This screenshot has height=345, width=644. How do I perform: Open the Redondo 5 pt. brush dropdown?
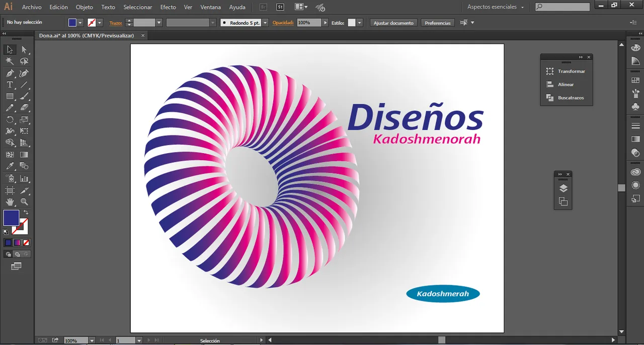(x=265, y=23)
